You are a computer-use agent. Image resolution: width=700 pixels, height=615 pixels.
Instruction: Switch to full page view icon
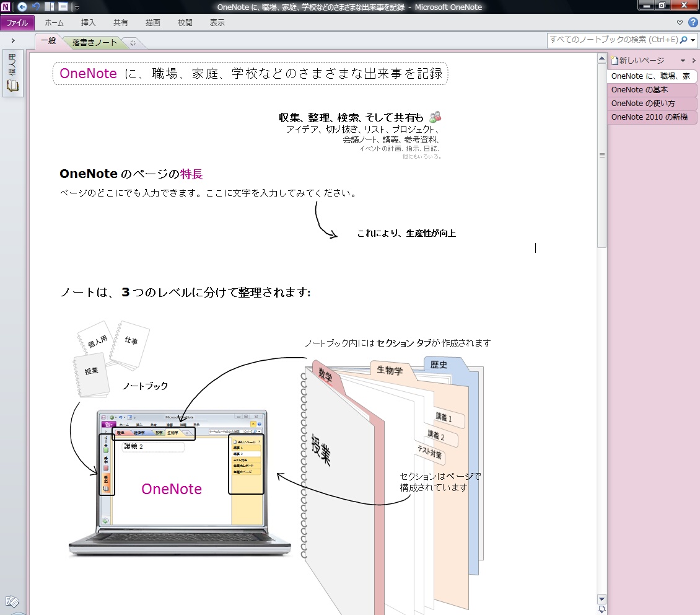click(63, 7)
